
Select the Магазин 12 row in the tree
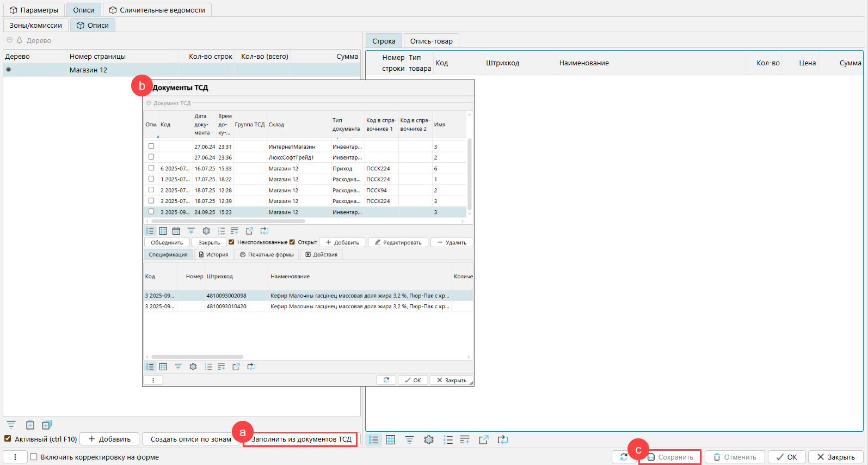[88, 70]
